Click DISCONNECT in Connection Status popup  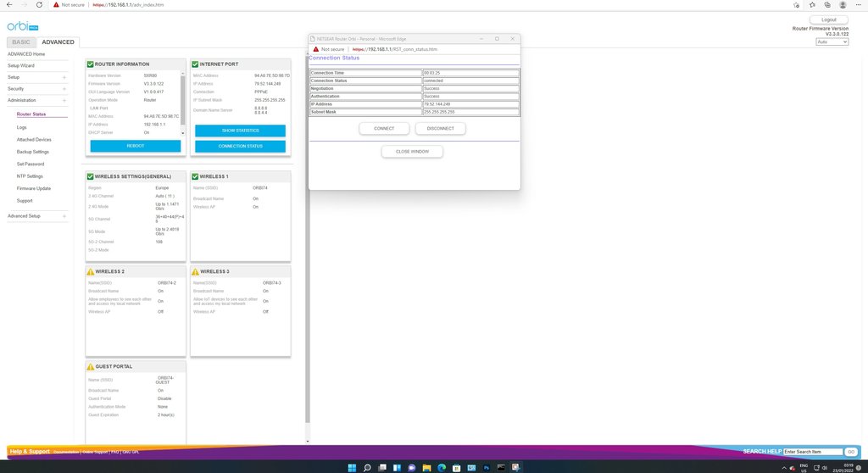click(x=441, y=129)
